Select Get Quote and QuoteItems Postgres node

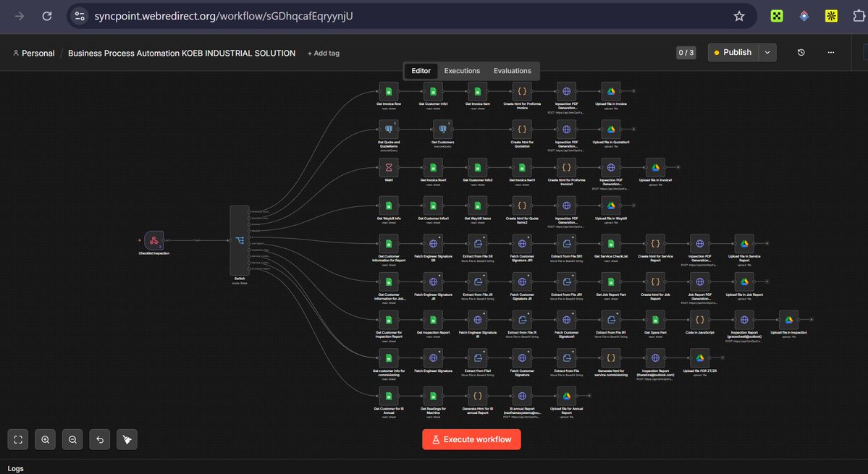point(389,130)
